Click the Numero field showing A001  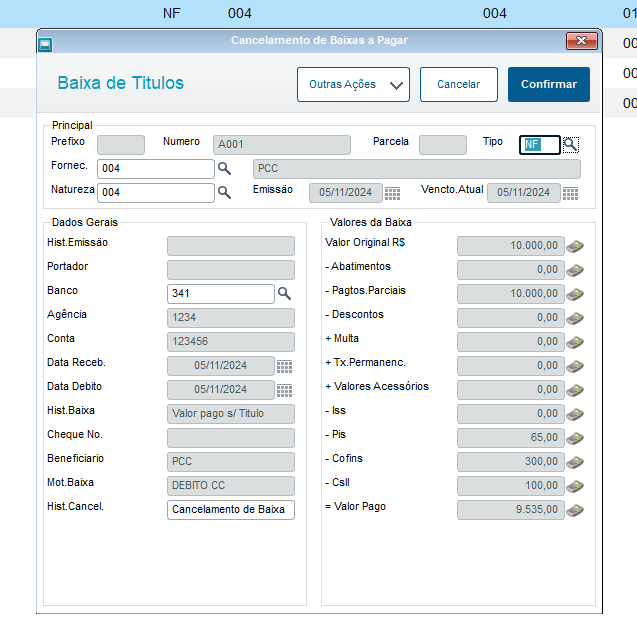(x=282, y=145)
